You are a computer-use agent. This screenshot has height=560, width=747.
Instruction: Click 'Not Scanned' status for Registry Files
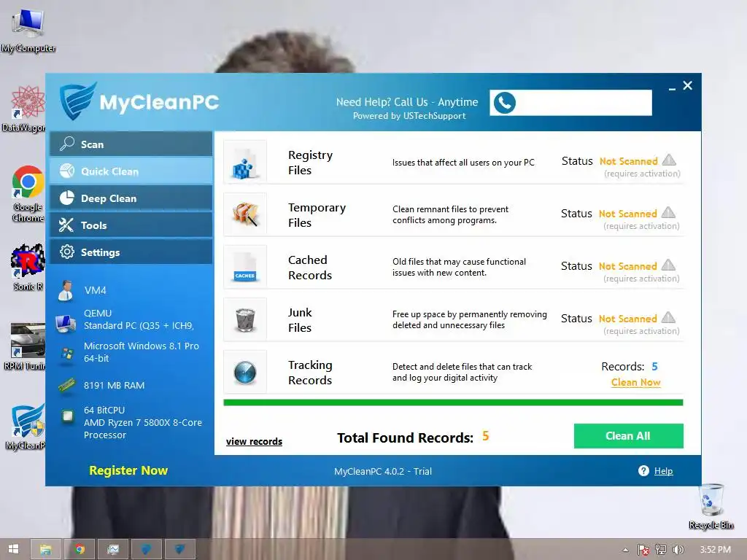pos(628,161)
